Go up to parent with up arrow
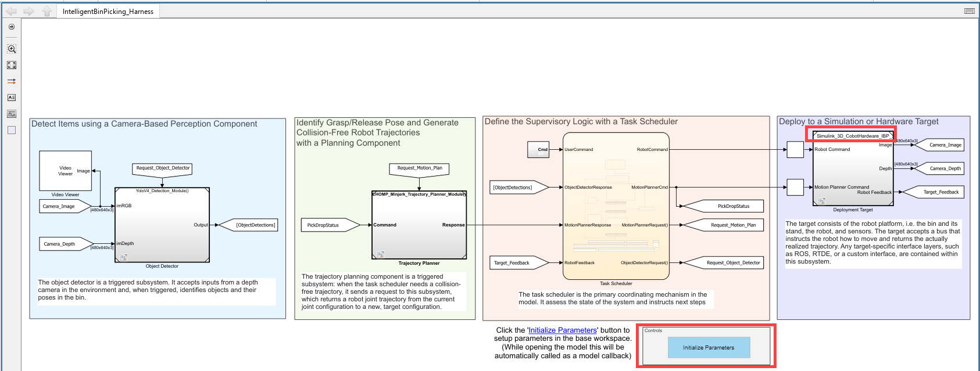 tap(47, 11)
